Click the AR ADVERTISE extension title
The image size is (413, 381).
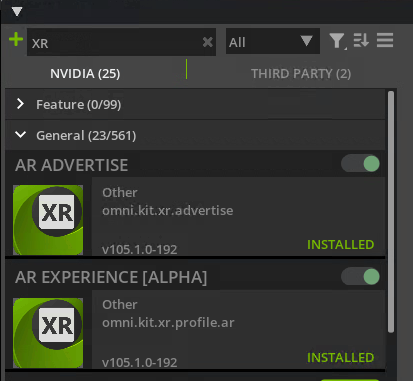click(x=72, y=165)
